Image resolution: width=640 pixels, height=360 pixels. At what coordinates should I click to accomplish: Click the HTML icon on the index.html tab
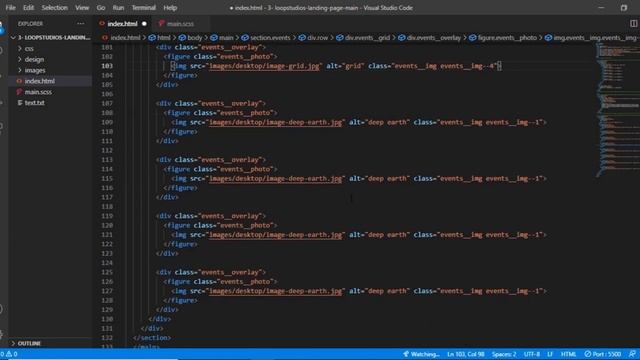tap(102, 24)
